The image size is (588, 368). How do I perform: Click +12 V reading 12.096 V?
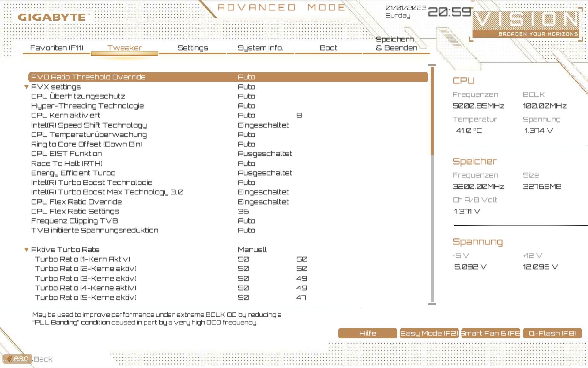click(540, 267)
